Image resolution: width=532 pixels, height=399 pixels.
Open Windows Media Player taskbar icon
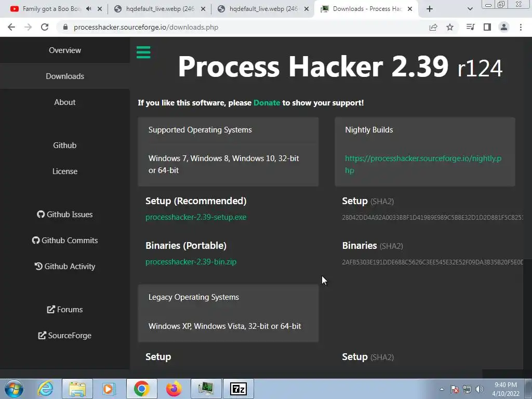click(x=109, y=389)
